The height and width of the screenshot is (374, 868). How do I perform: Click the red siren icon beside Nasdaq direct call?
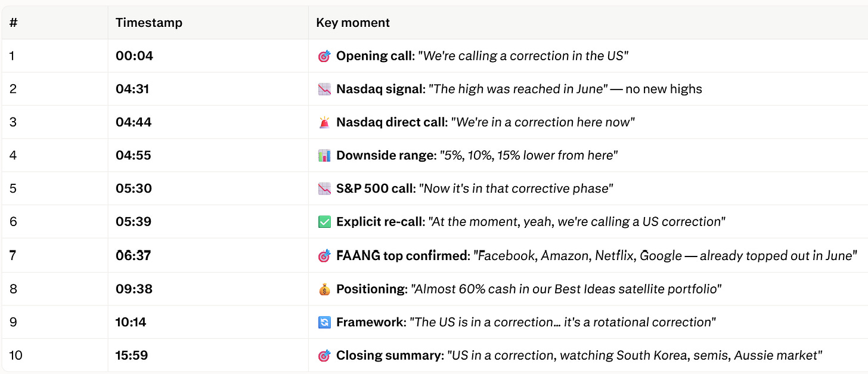[x=324, y=122]
